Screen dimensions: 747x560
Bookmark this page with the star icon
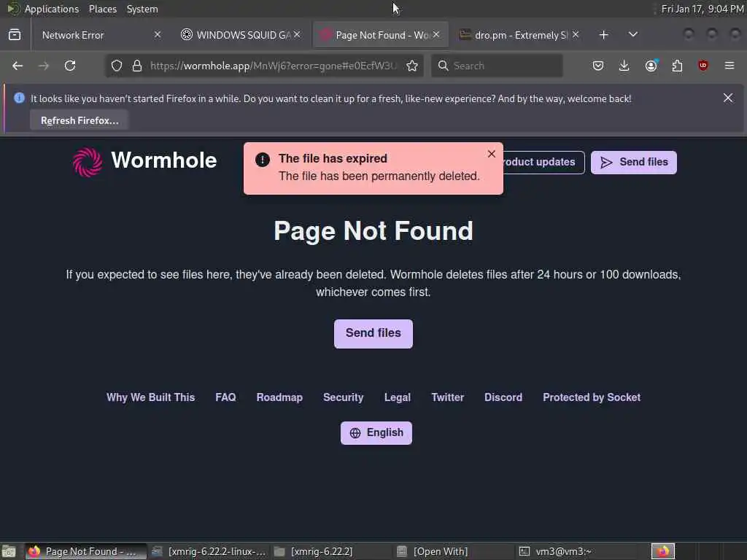click(x=412, y=66)
